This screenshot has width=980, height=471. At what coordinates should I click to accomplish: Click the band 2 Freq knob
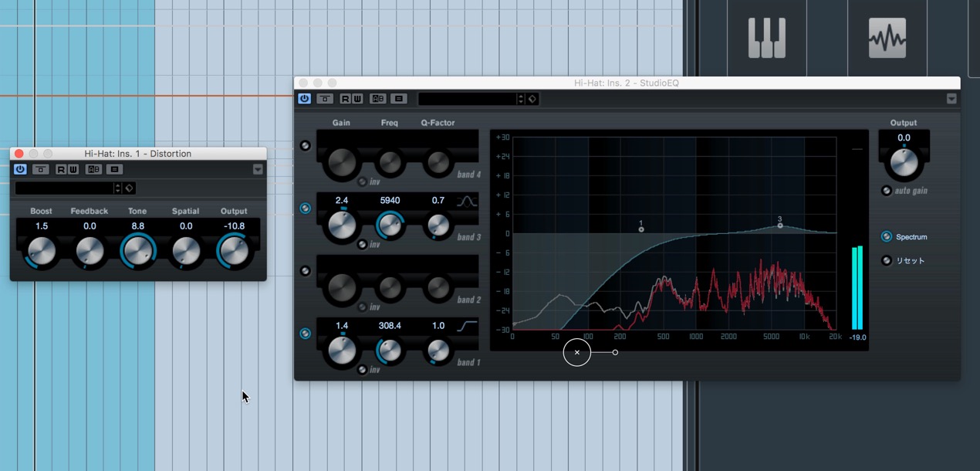pos(390,287)
